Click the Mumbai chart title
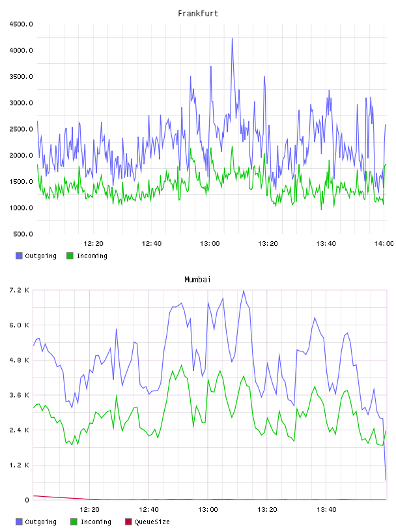The image size is (396, 532). (x=197, y=280)
